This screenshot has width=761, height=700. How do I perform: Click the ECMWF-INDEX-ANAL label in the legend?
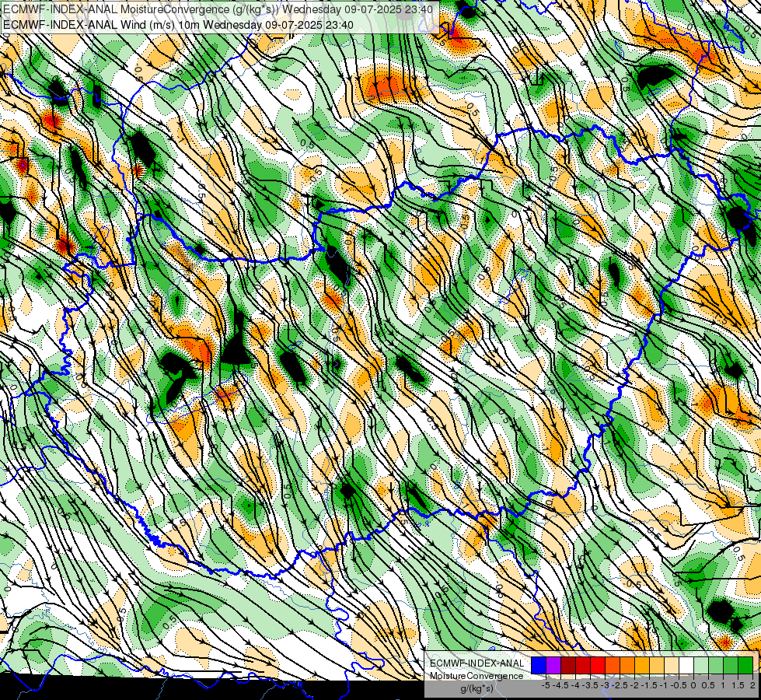click(476, 663)
